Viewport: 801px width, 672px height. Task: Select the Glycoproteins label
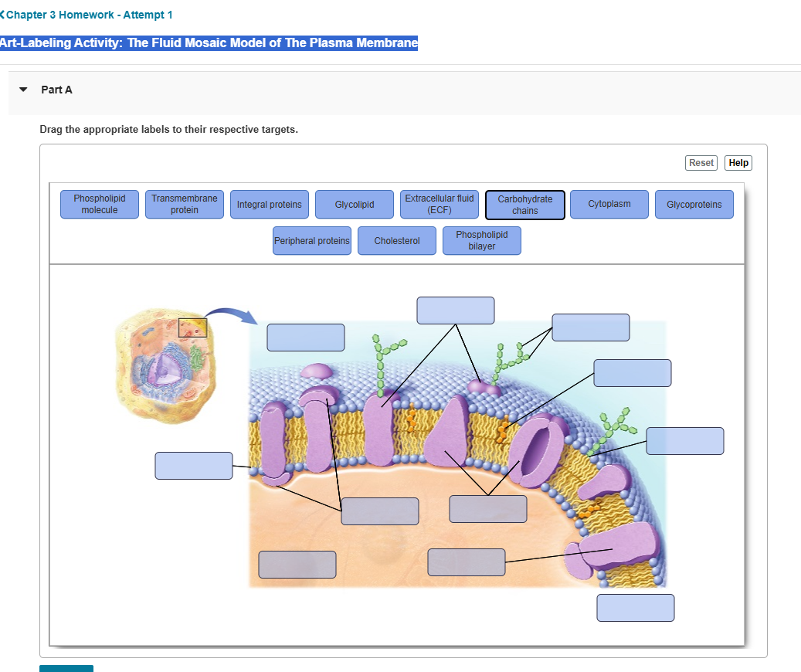pyautogui.click(x=694, y=204)
